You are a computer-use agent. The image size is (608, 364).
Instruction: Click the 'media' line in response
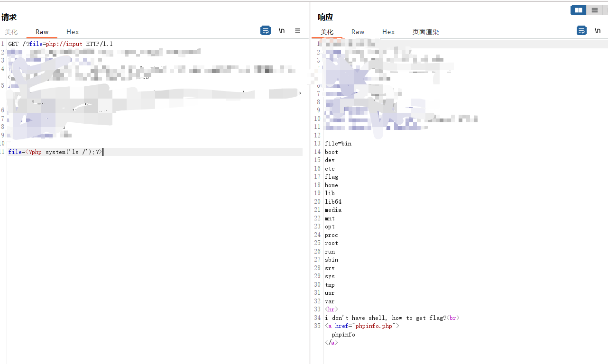[x=333, y=210]
